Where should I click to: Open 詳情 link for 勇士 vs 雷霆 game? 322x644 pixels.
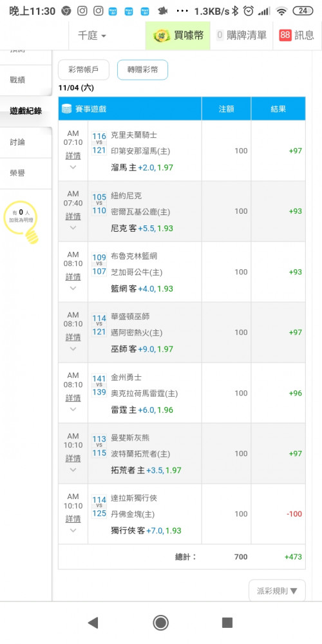pos(73,397)
